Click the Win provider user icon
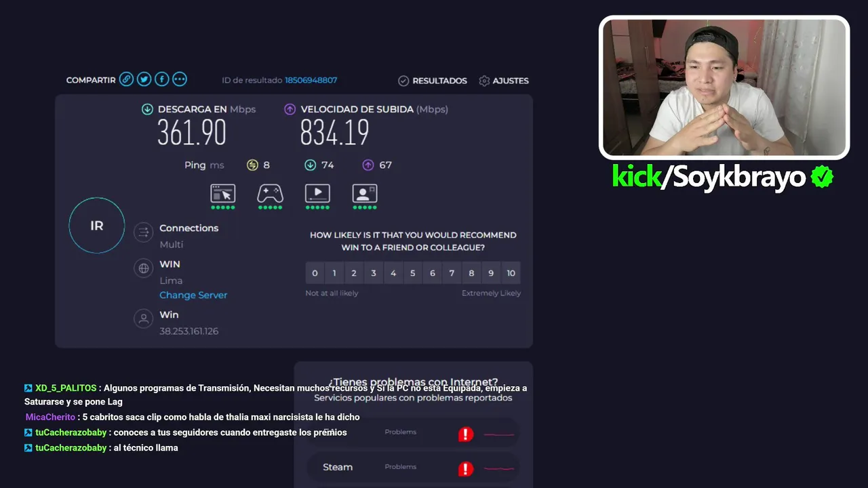 pos(144,319)
